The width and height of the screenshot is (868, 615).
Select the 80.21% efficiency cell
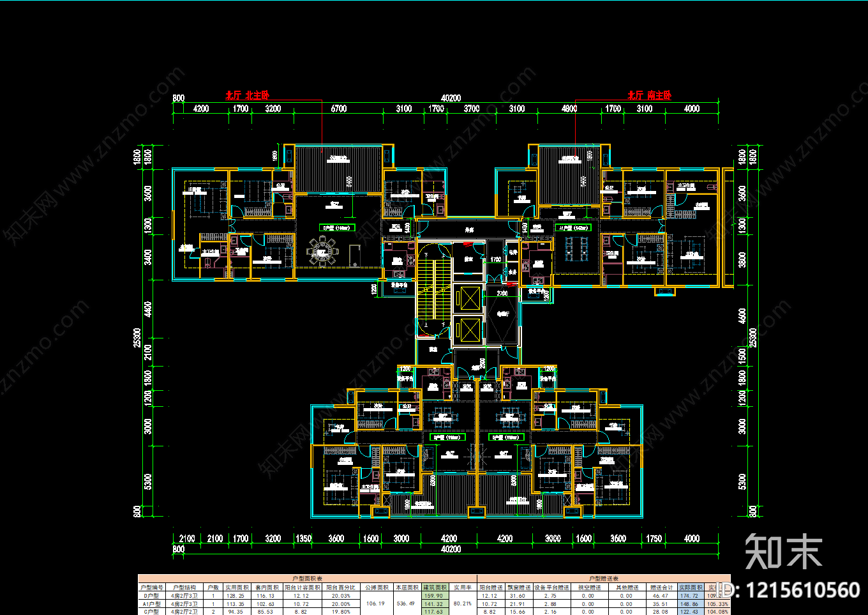pyautogui.click(x=463, y=604)
